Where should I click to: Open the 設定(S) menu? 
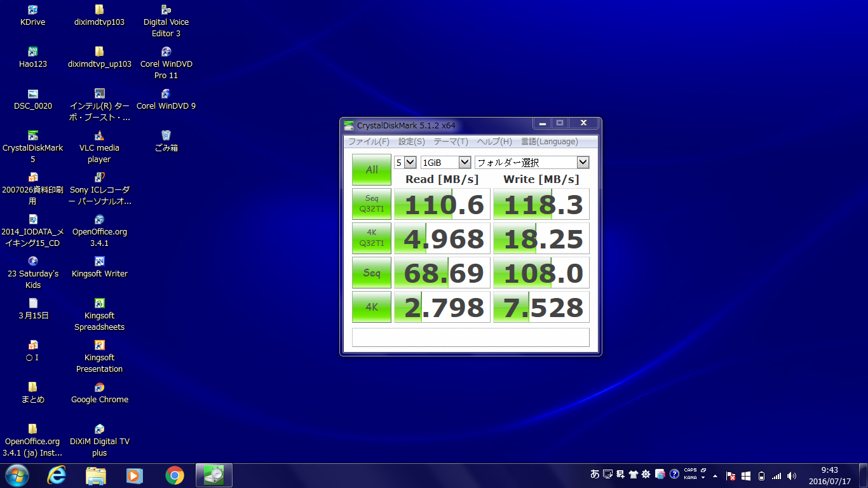coord(412,142)
